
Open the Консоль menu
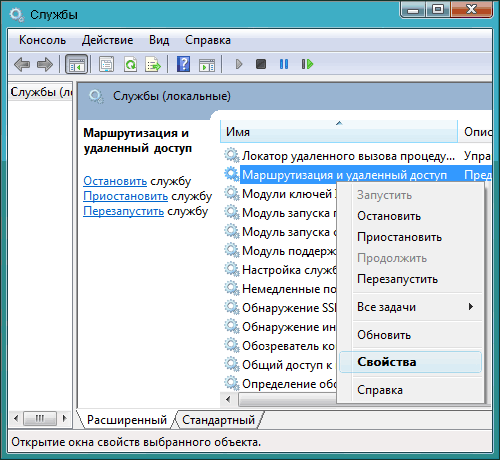point(42,40)
